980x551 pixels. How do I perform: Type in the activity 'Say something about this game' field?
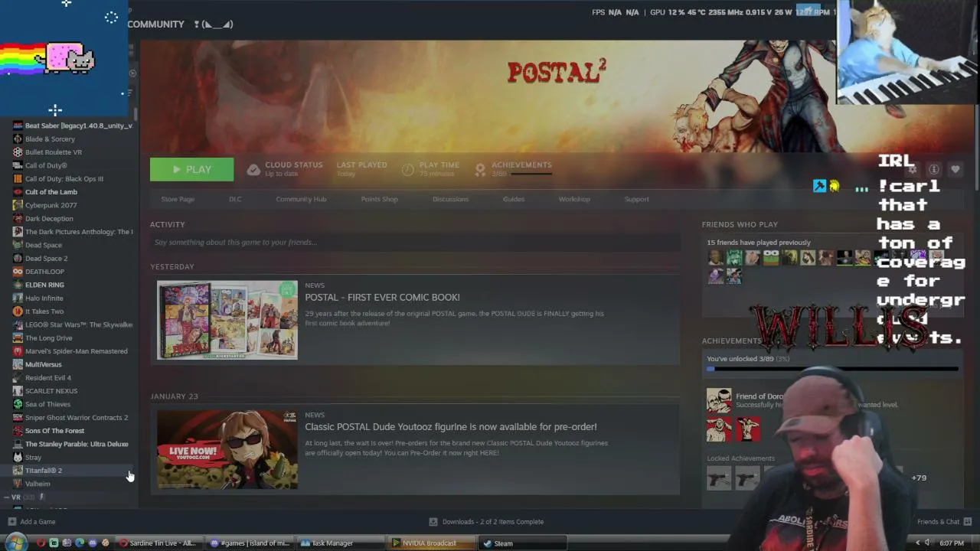point(415,243)
